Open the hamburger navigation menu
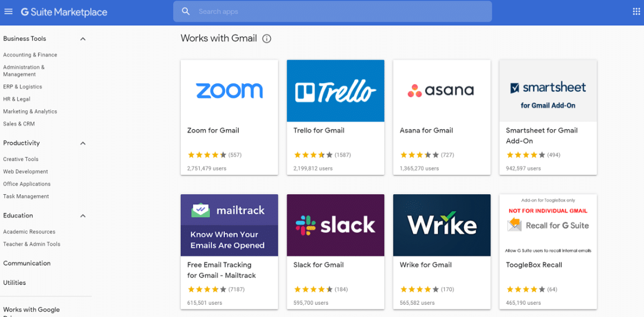This screenshot has width=644, height=317. tap(8, 11)
